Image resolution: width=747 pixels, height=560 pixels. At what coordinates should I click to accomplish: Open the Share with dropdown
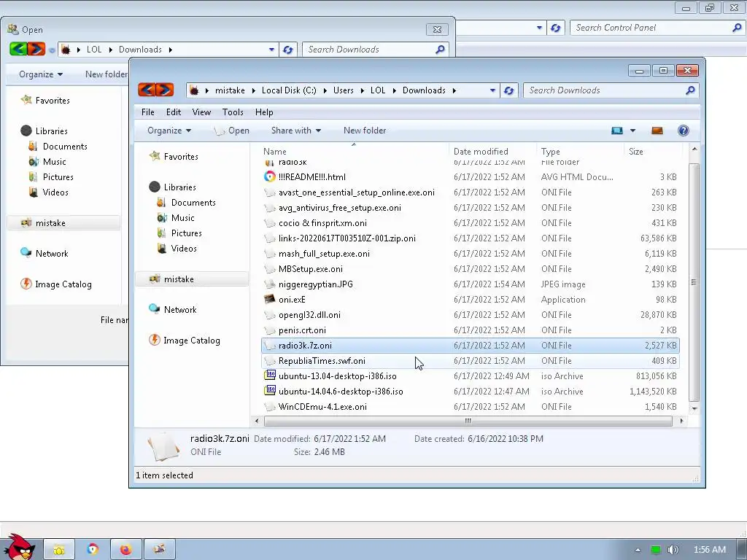[296, 131]
